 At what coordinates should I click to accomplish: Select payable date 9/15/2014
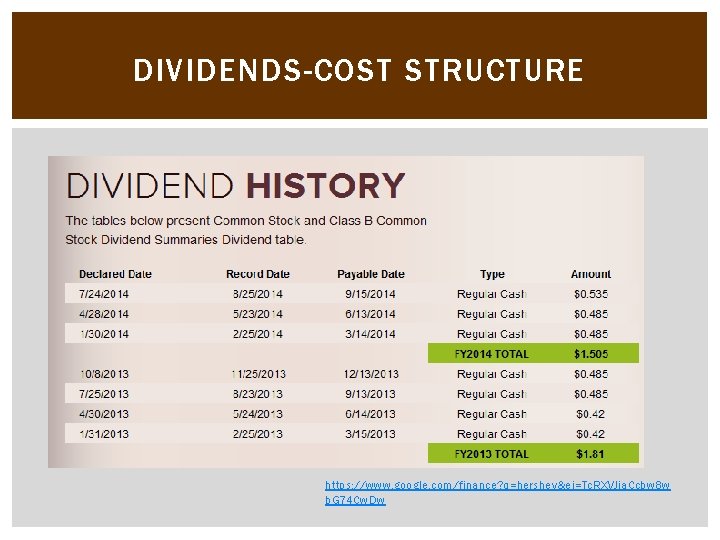370,294
